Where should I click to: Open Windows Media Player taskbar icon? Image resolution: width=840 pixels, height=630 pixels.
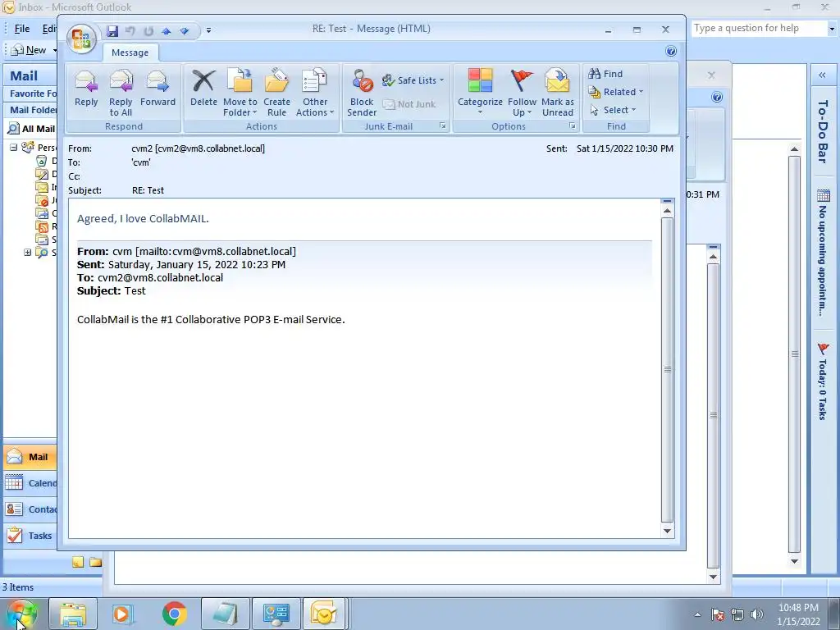click(123, 614)
